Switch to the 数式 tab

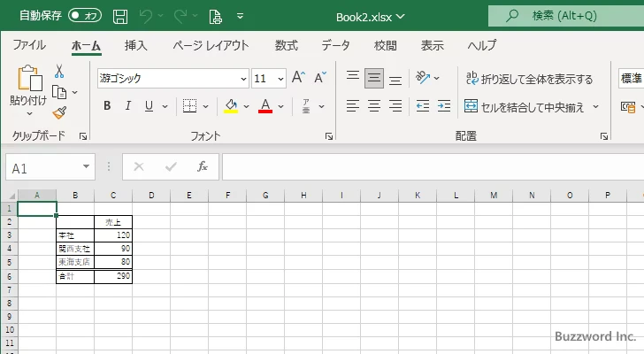click(x=287, y=45)
